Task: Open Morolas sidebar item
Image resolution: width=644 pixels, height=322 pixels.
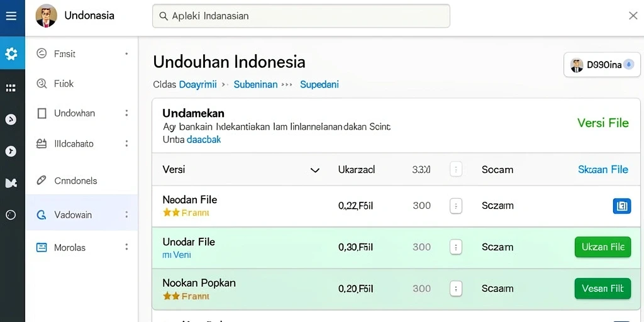Action: click(x=82, y=247)
